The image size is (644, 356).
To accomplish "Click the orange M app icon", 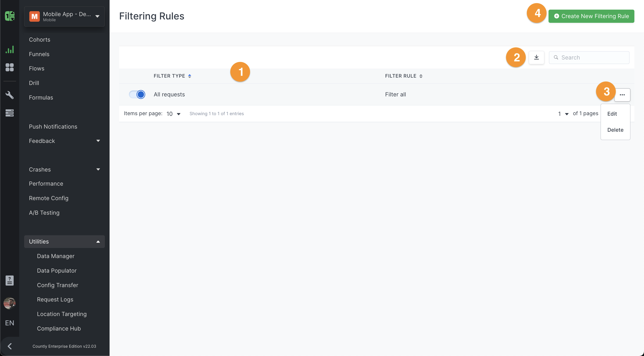I will (34, 17).
